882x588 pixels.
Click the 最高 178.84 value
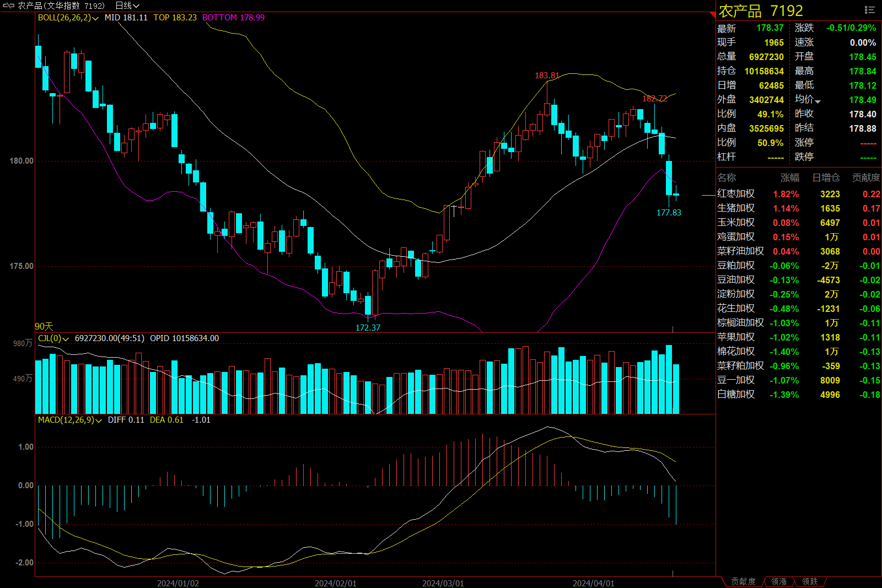(x=863, y=71)
